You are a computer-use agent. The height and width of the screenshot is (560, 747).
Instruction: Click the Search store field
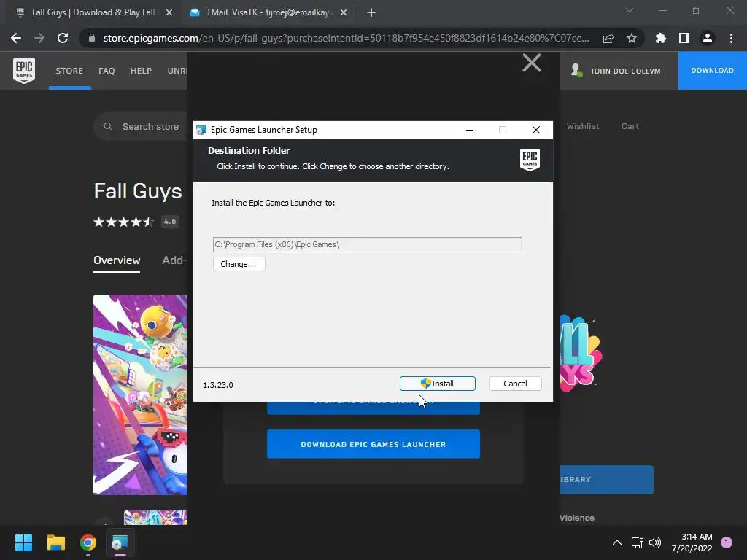coord(150,127)
